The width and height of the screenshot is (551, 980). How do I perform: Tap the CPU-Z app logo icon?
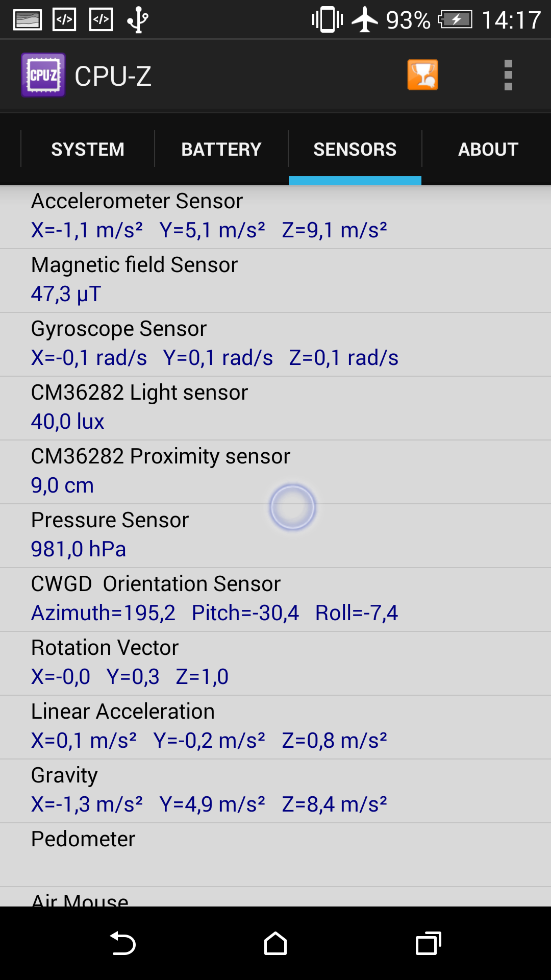point(43,75)
